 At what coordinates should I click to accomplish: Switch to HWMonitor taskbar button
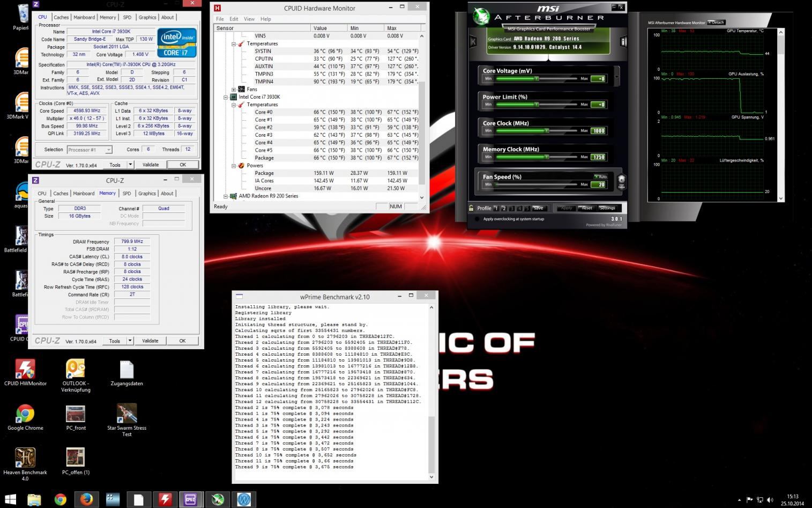(165, 499)
